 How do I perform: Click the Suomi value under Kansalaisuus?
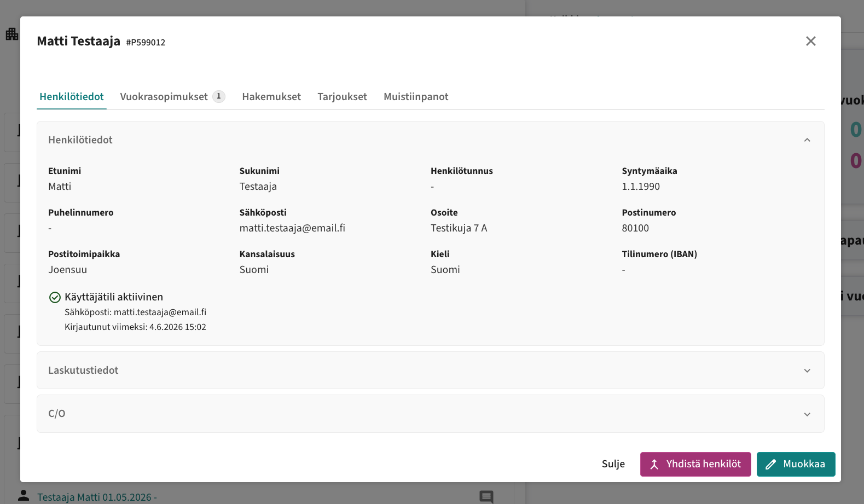pos(254,270)
